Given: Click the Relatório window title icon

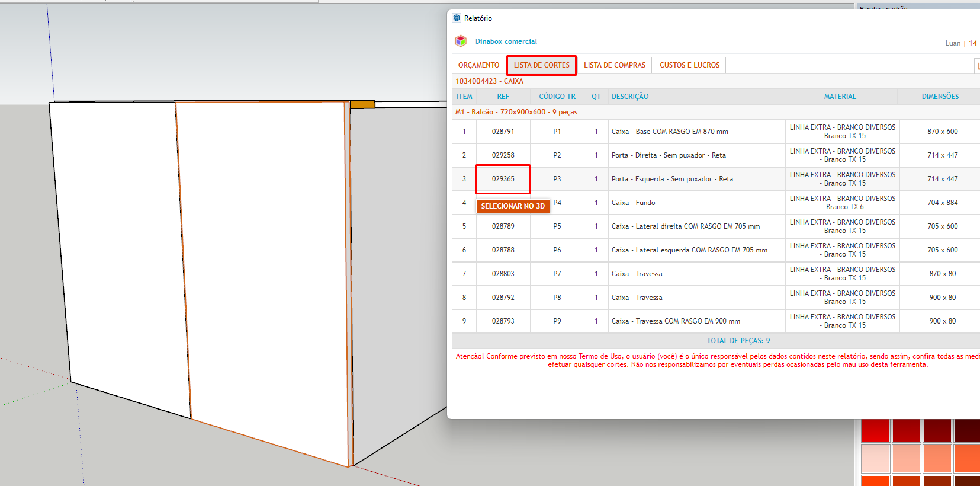Looking at the screenshot, I should (x=457, y=18).
